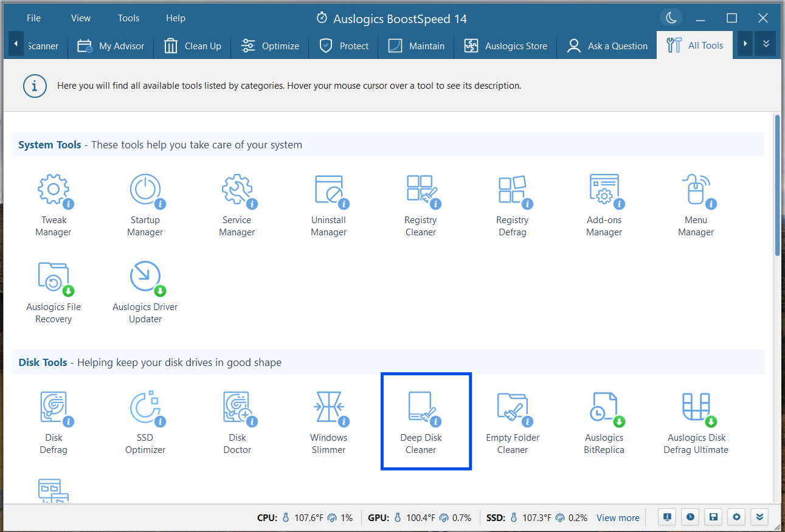Expand the status bar double-chevron button
785x532 pixels.
tap(759, 517)
